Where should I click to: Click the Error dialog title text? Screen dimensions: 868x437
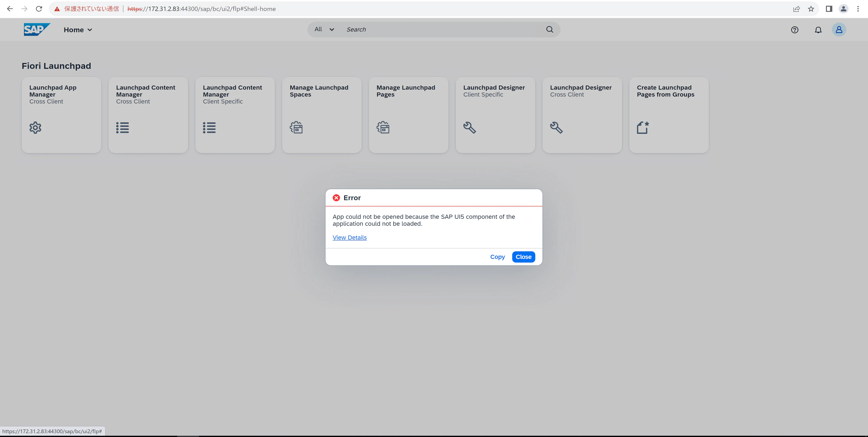(352, 198)
